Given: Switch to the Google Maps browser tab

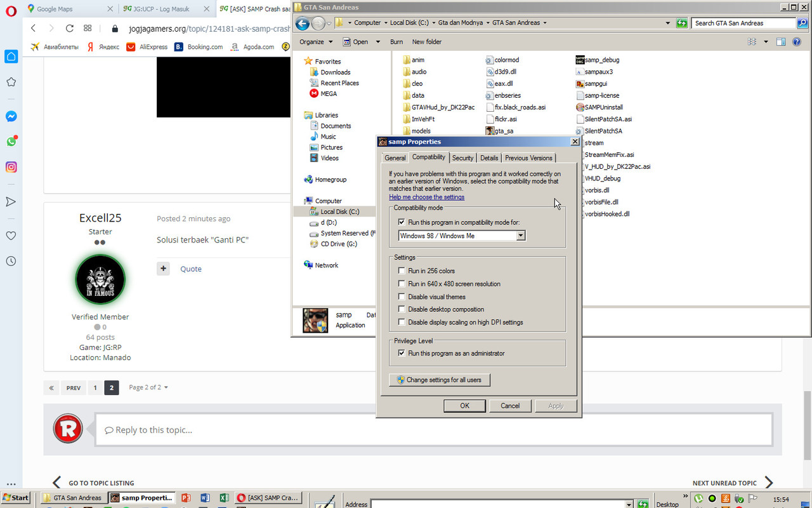Looking at the screenshot, I should click(x=69, y=9).
